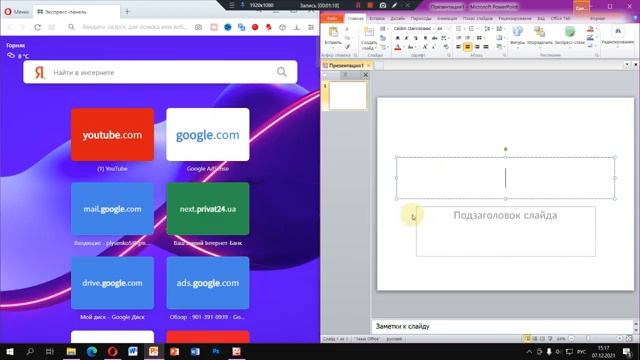Screen dimensions: 640x360
Task: Click the Increase font size icon
Action: [425, 47]
